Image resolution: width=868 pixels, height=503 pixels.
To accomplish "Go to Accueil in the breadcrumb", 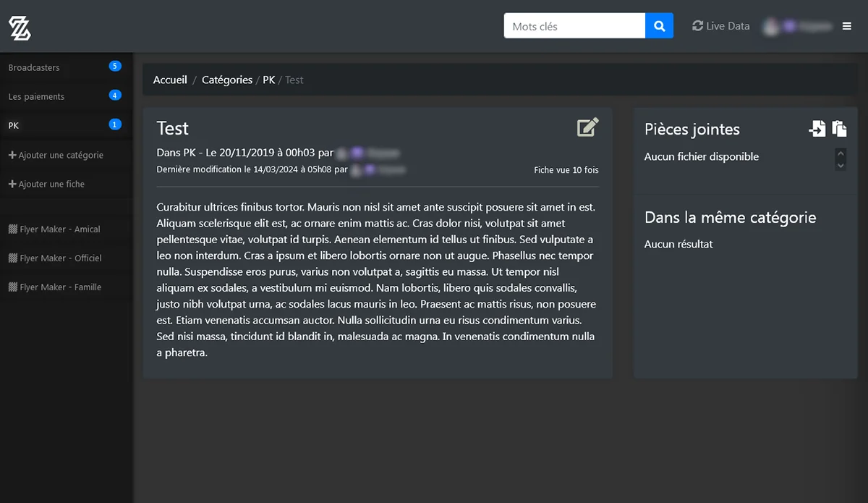I will [x=170, y=80].
